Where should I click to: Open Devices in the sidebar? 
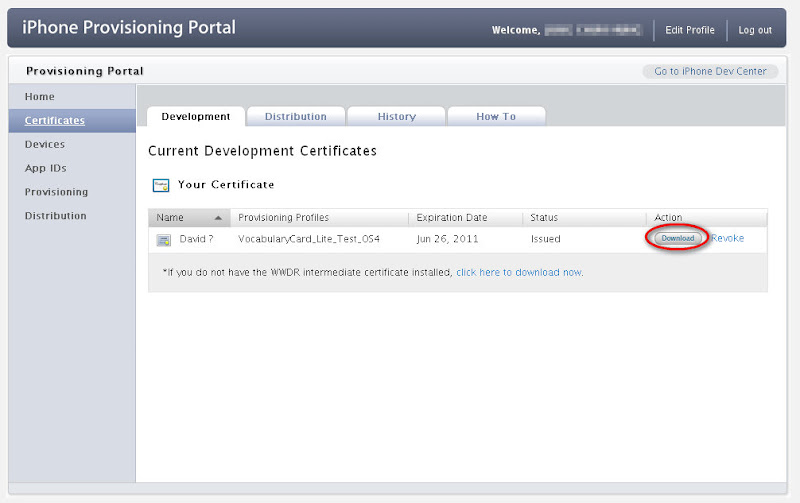click(x=45, y=144)
